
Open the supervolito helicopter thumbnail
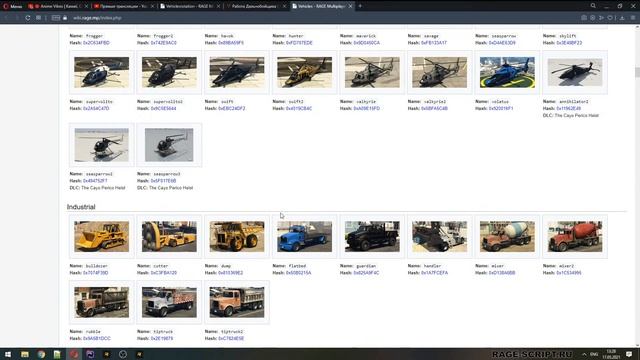(x=102, y=72)
